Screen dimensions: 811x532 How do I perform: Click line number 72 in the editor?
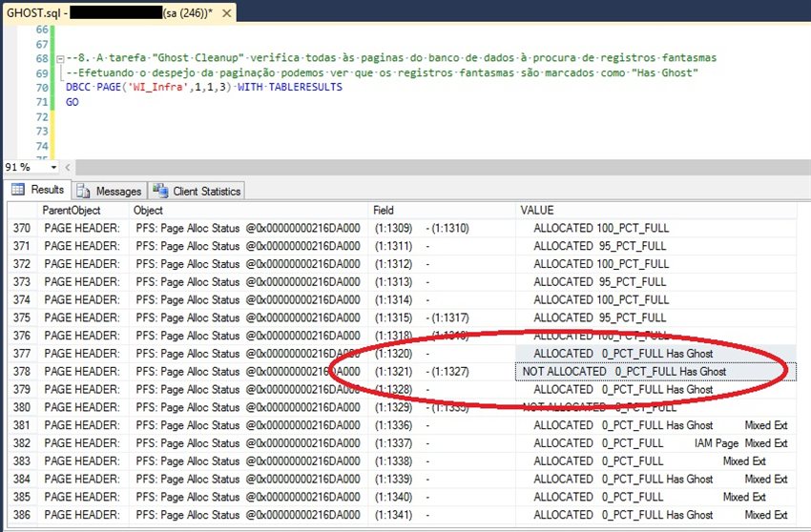[42, 117]
